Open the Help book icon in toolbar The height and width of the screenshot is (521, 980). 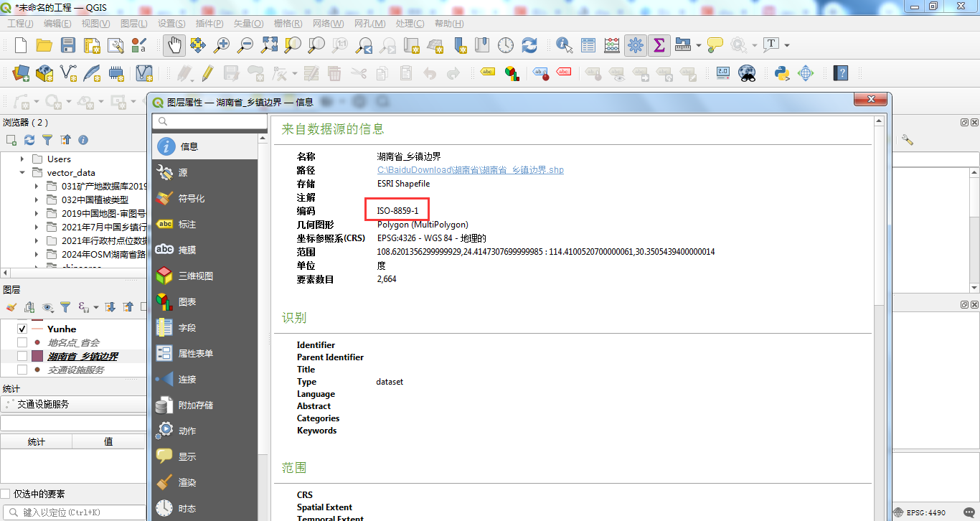point(841,72)
